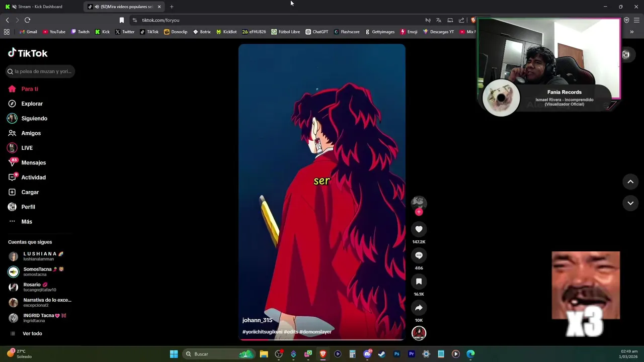Open the translate page icon
644x362 pixels.
tap(439, 20)
